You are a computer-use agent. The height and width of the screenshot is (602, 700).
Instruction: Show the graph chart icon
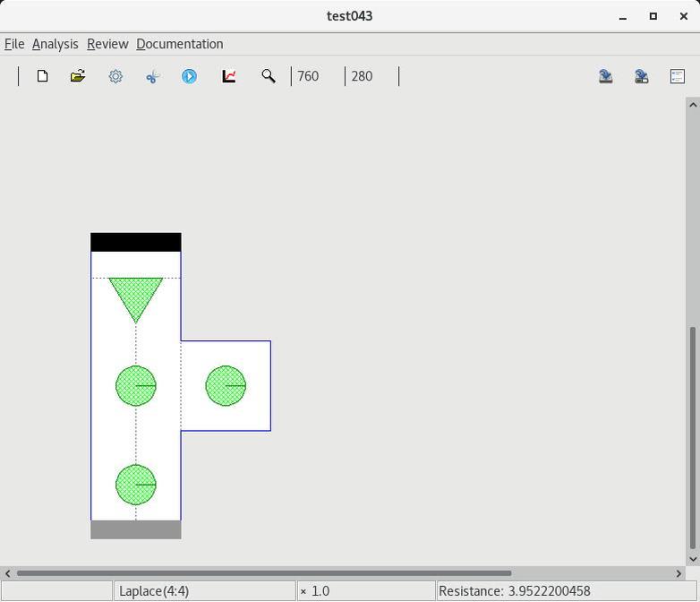tap(229, 76)
